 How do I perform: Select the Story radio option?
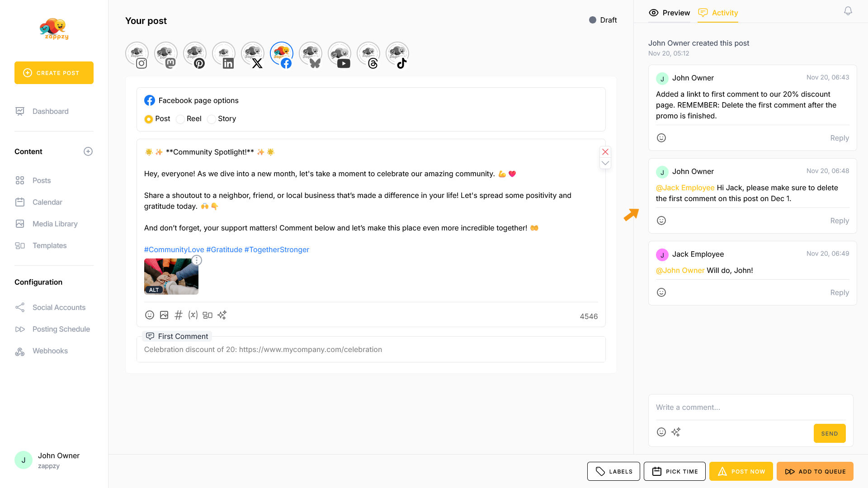[212, 119]
